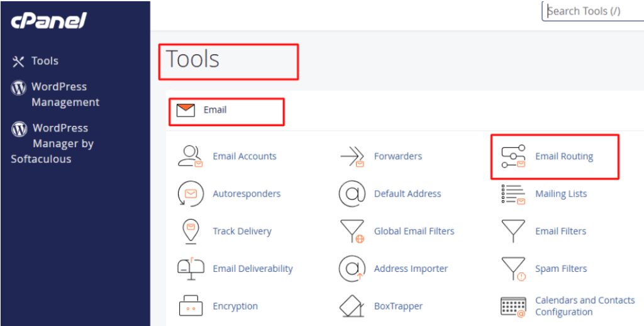Click the Forwarders arrow icon
The height and width of the screenshot is (326, 644).
352,157
